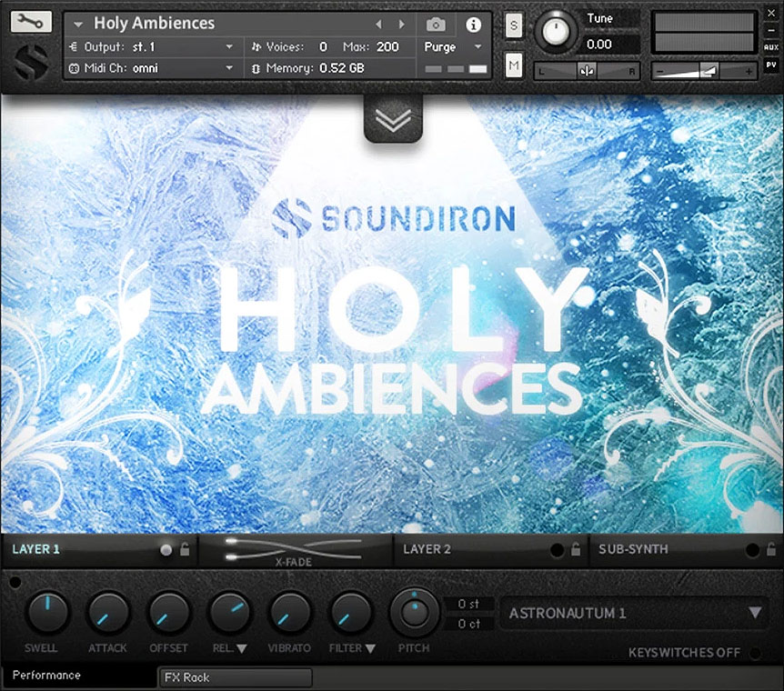Viewport: 784px width, 691px height.
Task: Take a snapshot with the camera icon
Action: [x=436, y=24]
